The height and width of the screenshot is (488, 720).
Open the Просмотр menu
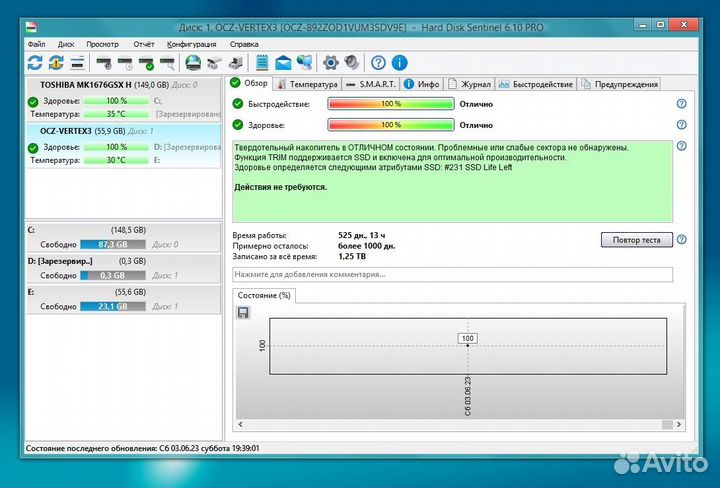tap(102, 45)
